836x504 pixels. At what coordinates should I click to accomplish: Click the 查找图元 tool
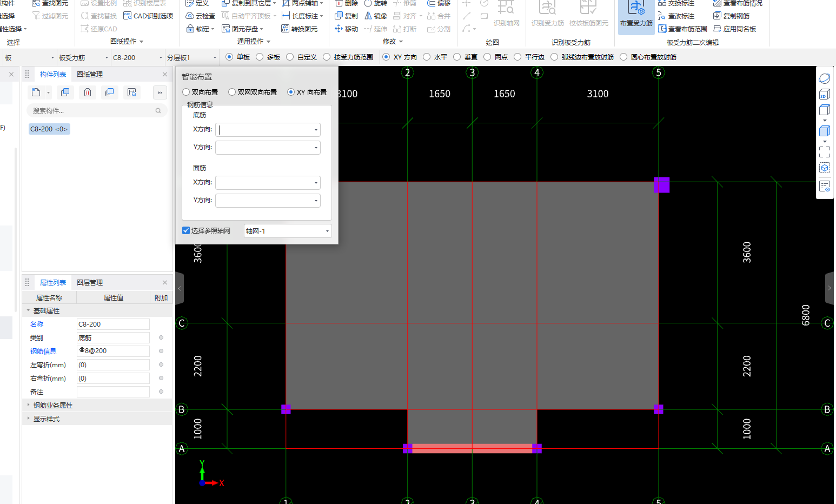tap(50, 3)
